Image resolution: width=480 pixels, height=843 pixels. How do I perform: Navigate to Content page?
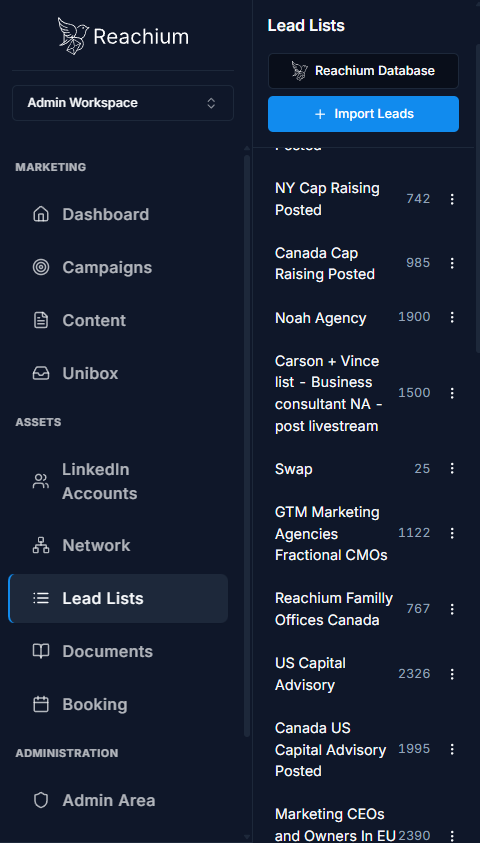point(118,320)
